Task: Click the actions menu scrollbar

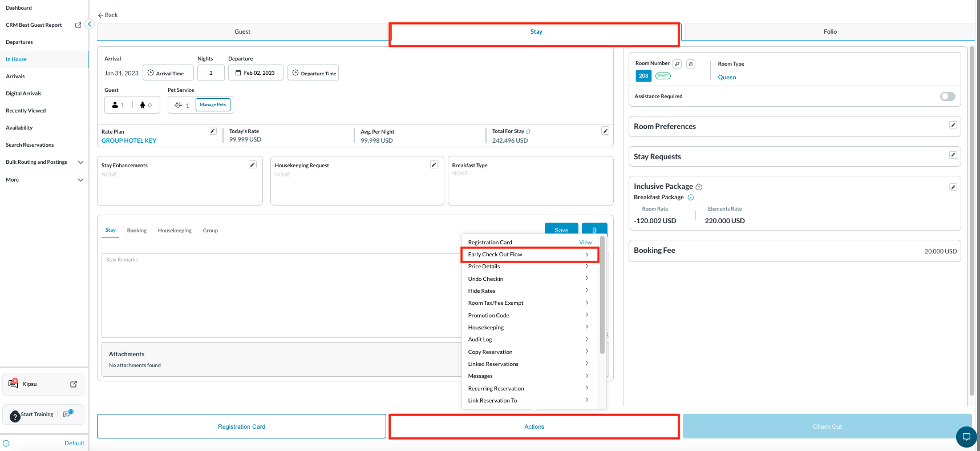Action: (602, 297)
